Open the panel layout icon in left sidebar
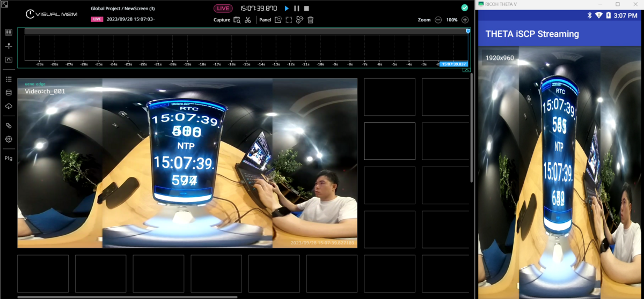Viewport: 644px width, 299px height. 9,33
